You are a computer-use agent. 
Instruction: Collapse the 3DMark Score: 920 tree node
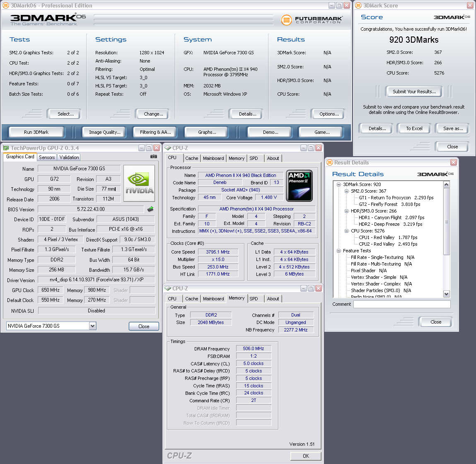coord(338,184)
